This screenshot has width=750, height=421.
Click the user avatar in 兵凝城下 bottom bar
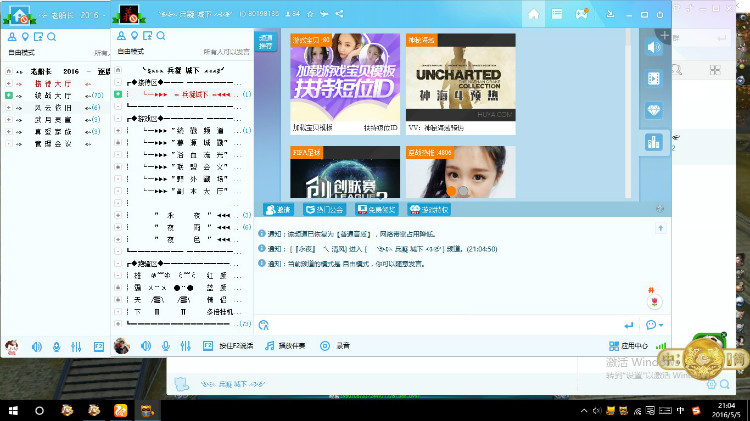coord(121,345)
